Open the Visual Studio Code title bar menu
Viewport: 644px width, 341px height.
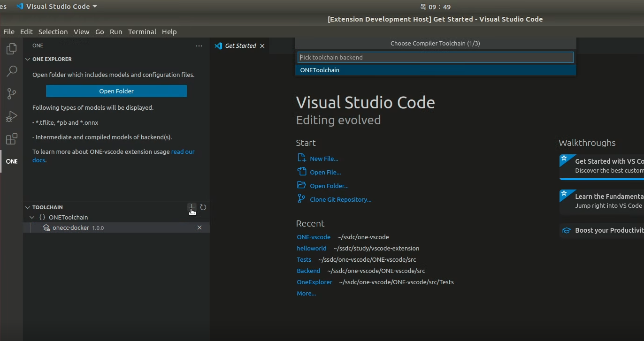click(56, 7)
